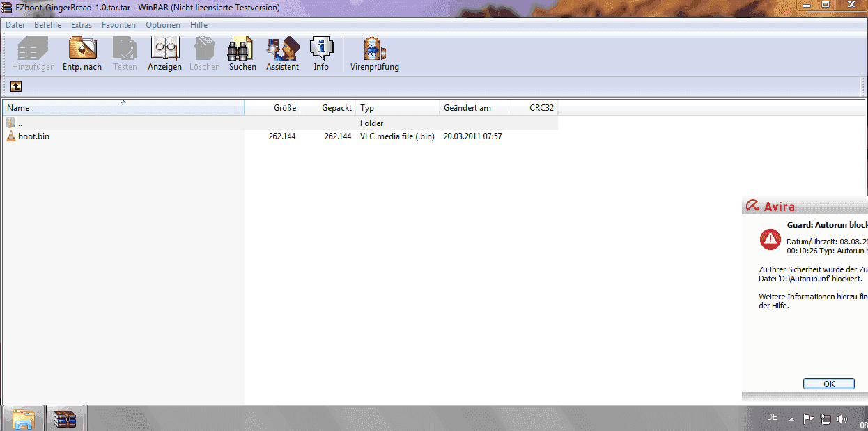The height and width of the screenshot is (431, 868).
Task: Open the Befehle menu
Action: [x=48, y=25]
